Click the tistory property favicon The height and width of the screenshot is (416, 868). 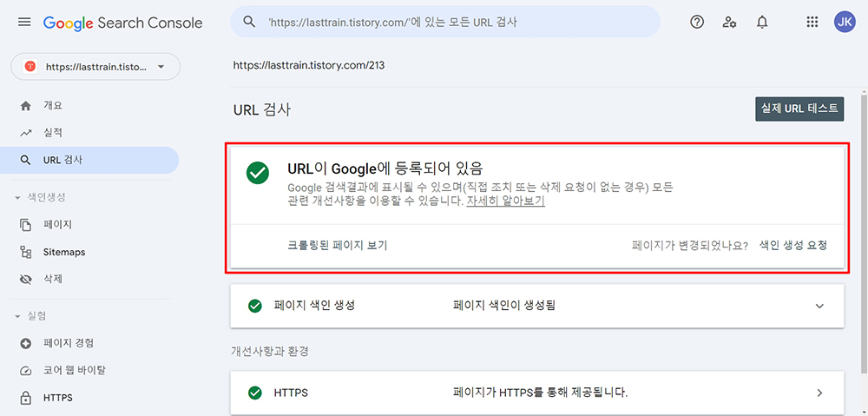(x=30, y=67)
